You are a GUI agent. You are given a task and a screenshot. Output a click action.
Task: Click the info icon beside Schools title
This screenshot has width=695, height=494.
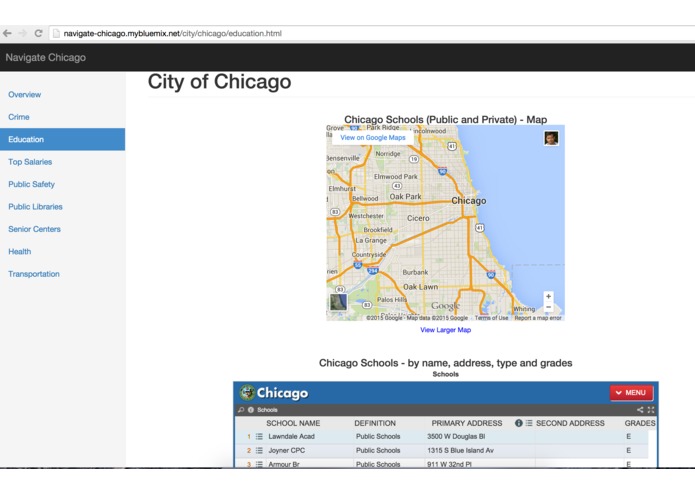click(x=251, y=410)
